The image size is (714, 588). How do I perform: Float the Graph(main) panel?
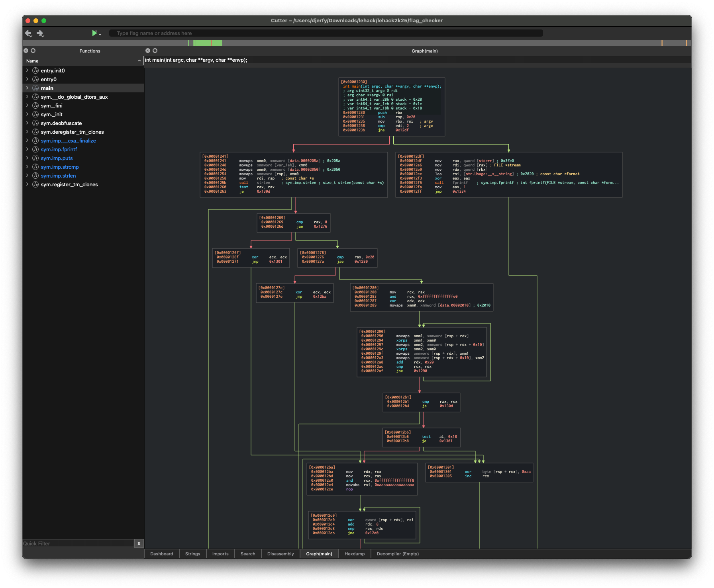click(155, 51)
